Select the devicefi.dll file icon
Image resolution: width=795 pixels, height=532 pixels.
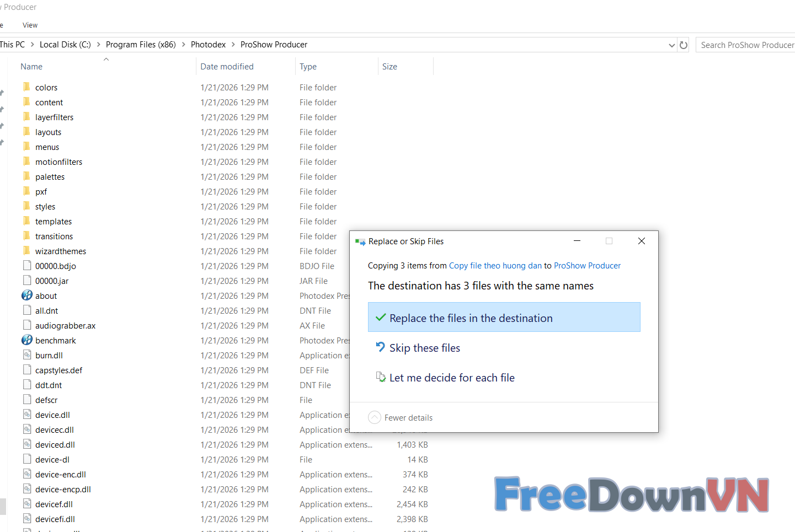[x=27, y=519]
